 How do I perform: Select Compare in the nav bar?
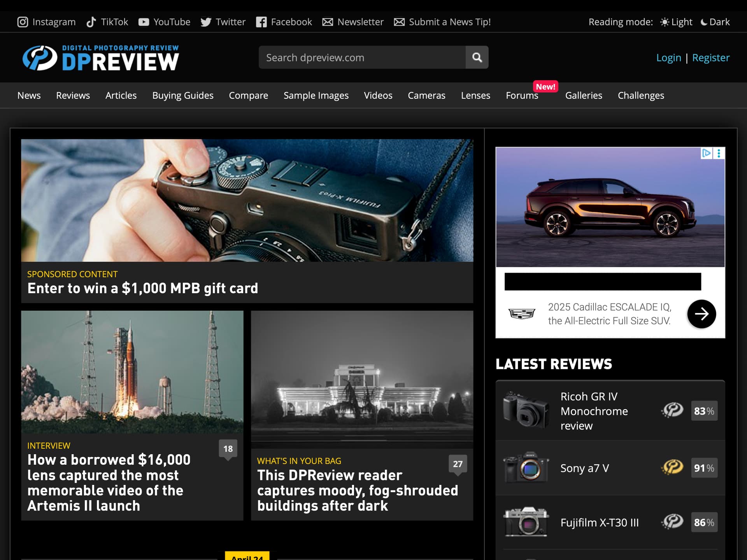point(249,95)
